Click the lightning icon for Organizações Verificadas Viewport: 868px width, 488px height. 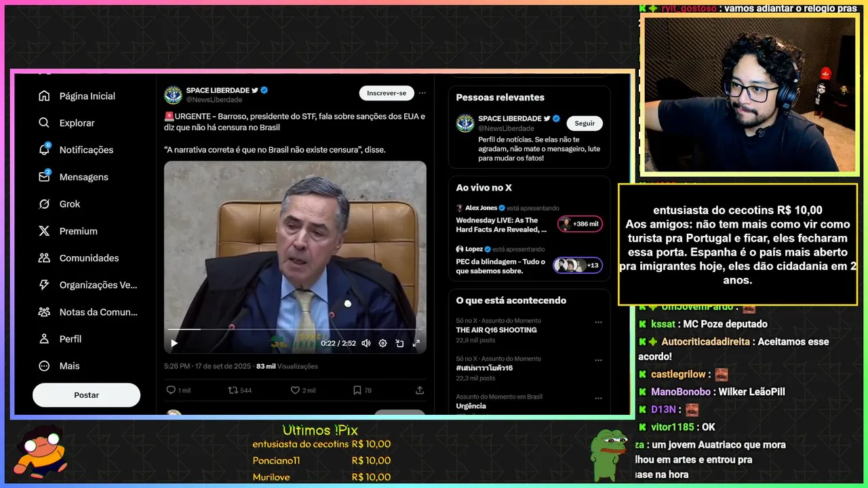(x=44, y=285)
